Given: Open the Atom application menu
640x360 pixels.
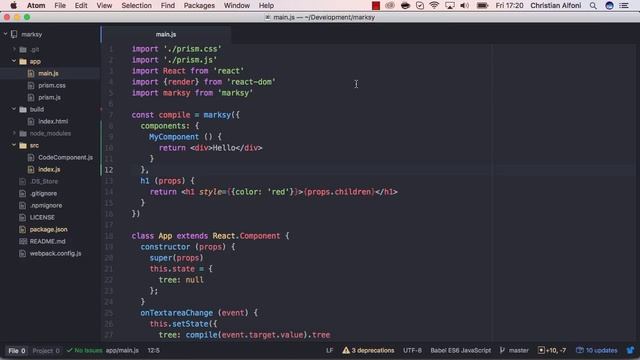Looking at the screenshot, I should coord(36,5).
